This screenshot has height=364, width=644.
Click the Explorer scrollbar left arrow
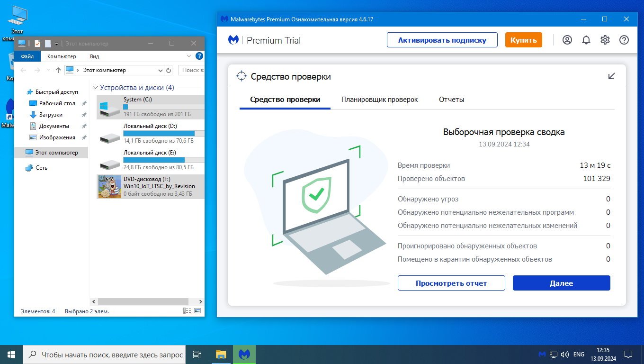coord(93,301)
